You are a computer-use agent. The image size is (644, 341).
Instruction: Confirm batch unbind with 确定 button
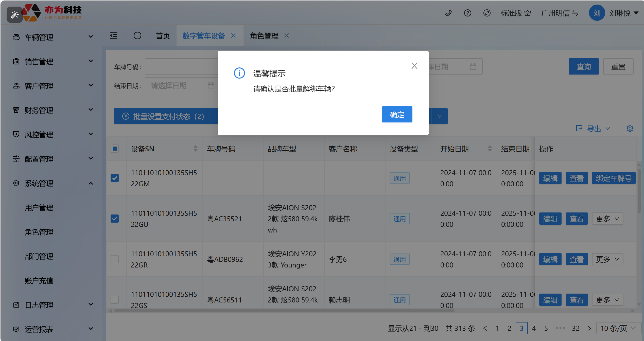click(x=397, y=115)
